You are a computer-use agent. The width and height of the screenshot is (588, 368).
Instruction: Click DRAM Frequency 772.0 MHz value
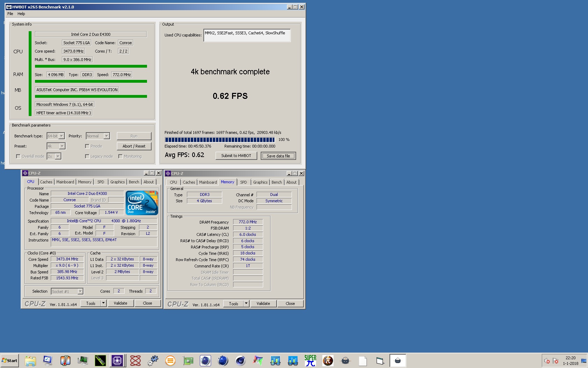[x=248, y=222]
